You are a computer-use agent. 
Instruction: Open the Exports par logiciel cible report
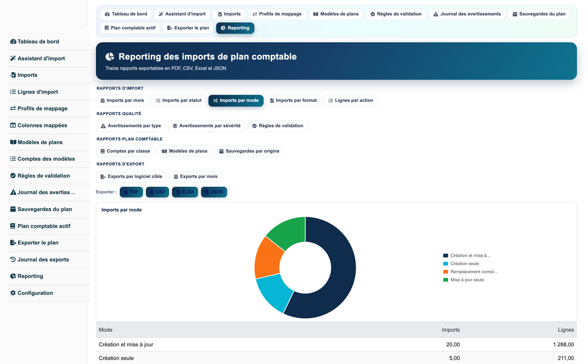[x=131, y=176]
